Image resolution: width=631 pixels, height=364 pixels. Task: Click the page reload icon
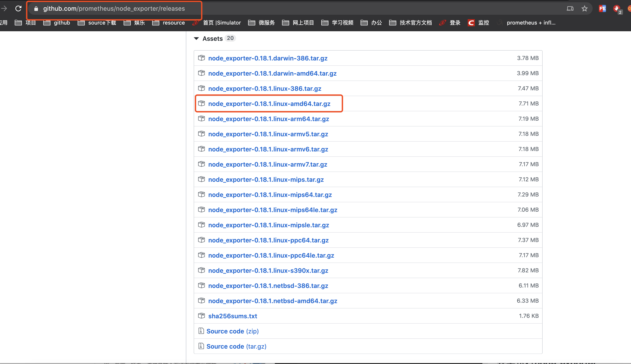click(18, 8)
